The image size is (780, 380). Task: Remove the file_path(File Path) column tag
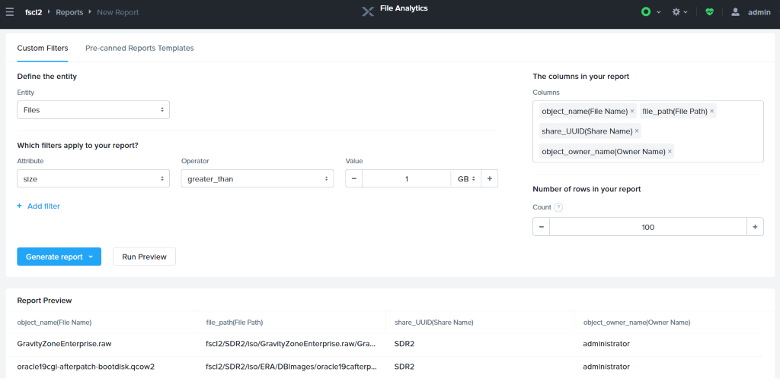(x=712, y=111)
